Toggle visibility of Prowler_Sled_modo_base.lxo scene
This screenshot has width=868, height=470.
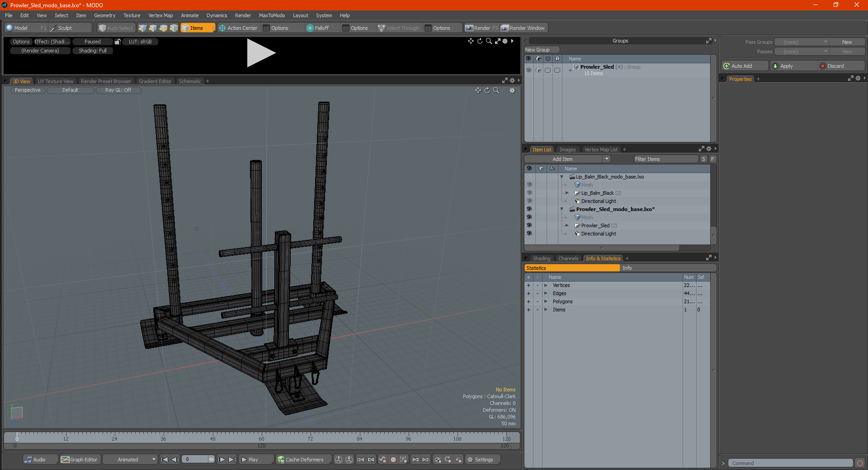529,209
